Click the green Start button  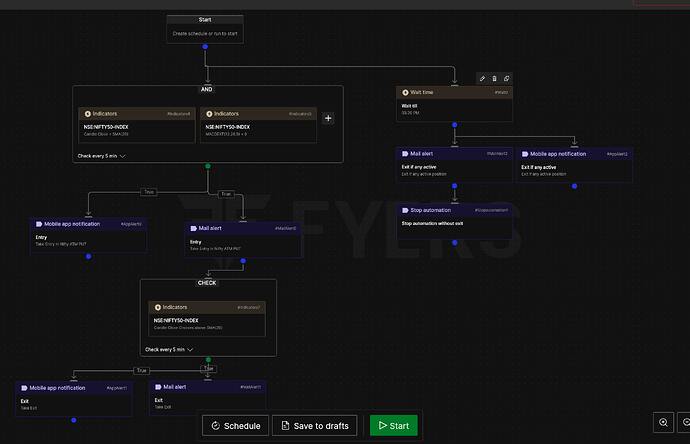(394, 426)
